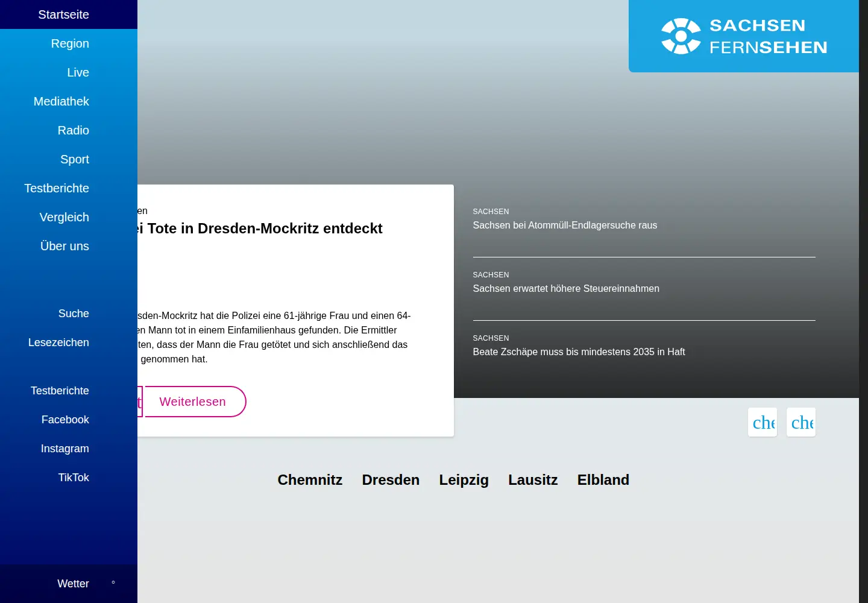Click the page's vertical scrollbar
This screenshot has height=603, width=868.
click(863, 301)
